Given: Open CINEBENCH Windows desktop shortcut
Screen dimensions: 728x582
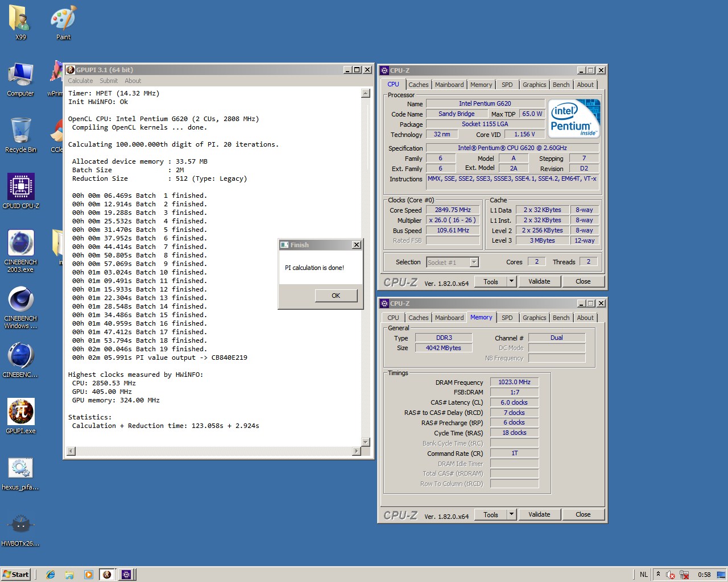Looking at the screenshot, I should point(20,307).
